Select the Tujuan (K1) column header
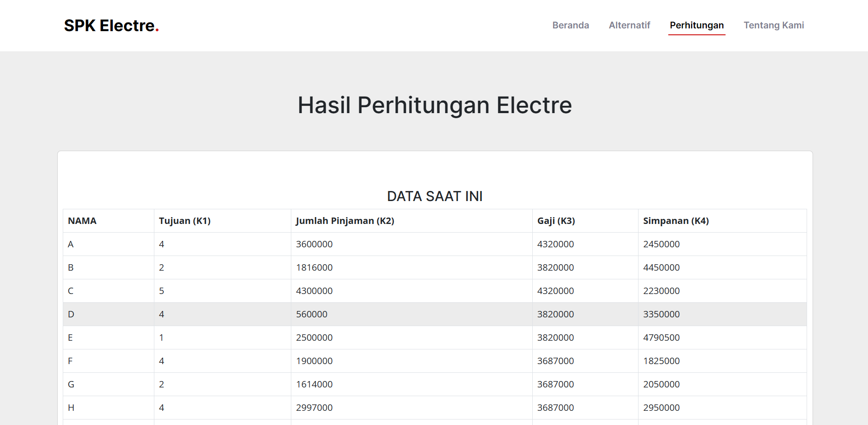The image size is (868, 425). point(184,221)
